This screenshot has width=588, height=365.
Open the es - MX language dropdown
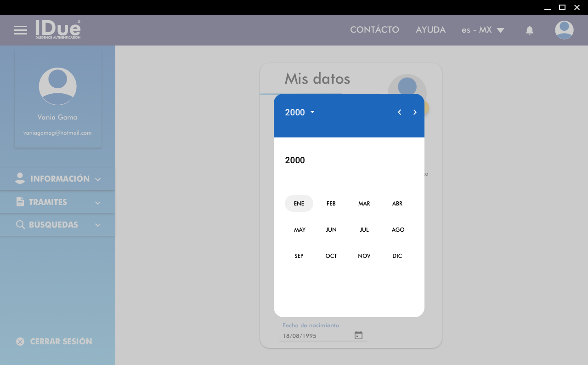click(x=483, y=30)
